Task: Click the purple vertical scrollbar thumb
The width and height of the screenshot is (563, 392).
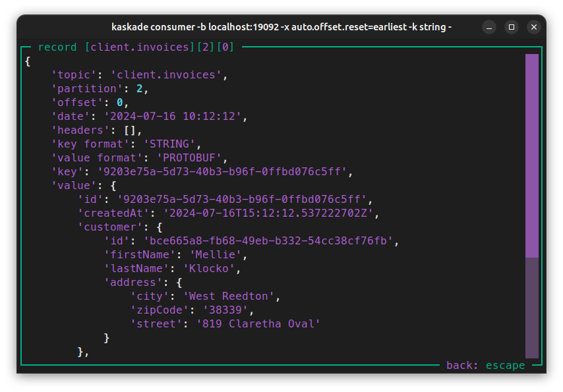Action: pyautogui.click(x=531, y=155)
